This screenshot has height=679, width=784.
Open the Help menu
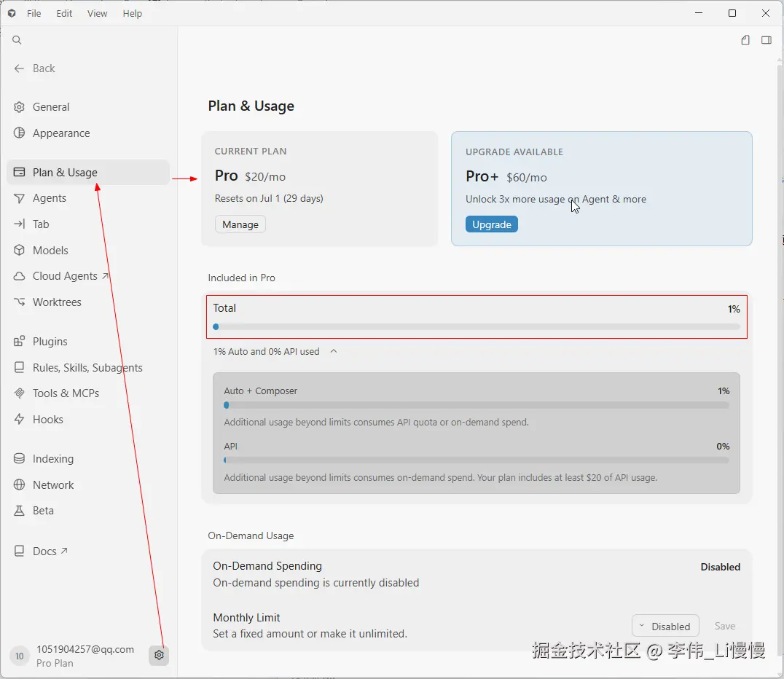[x=133, y=14]
